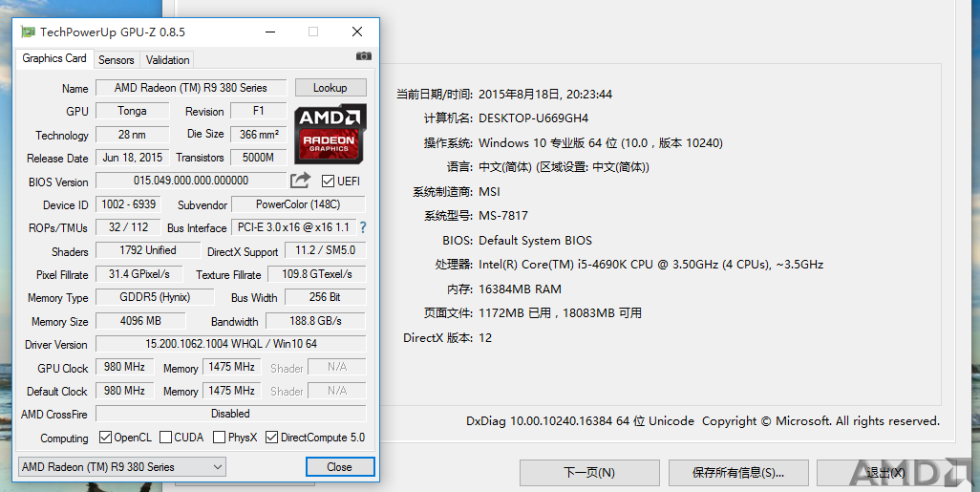Minimize the GPU-Z window
The image size is (980, 492).
pos(270,32)
